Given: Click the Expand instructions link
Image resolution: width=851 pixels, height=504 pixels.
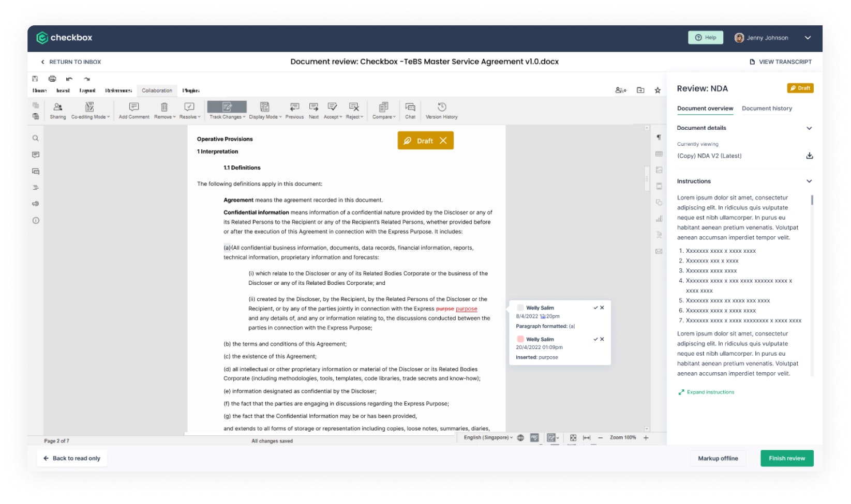Looking at the screenshot, I should click(709, 392).
